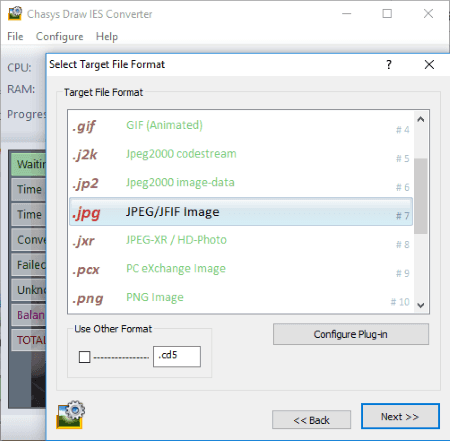
Task: Click the Chasys Draw IES Converter app icon
Action: 15,14
